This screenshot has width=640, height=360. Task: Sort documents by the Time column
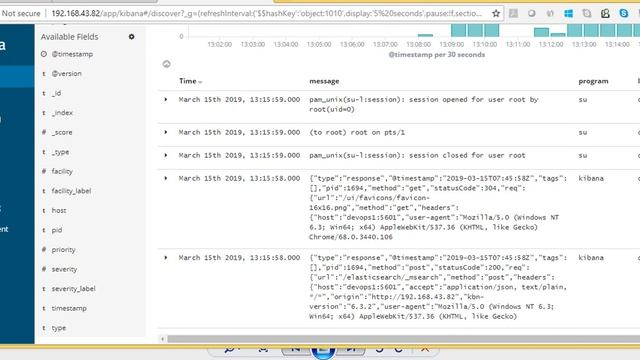pyautogui.click(x=191, y=81)
